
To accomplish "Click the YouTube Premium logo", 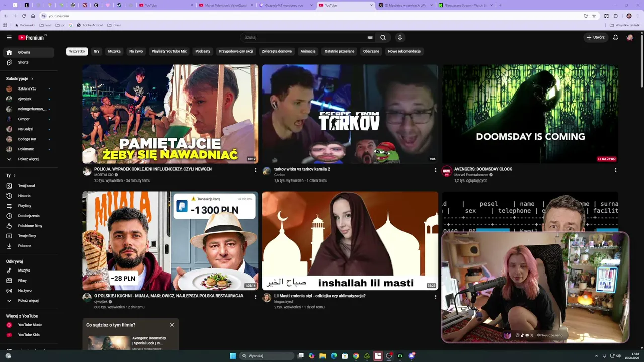I will click(x=32, y=37).
